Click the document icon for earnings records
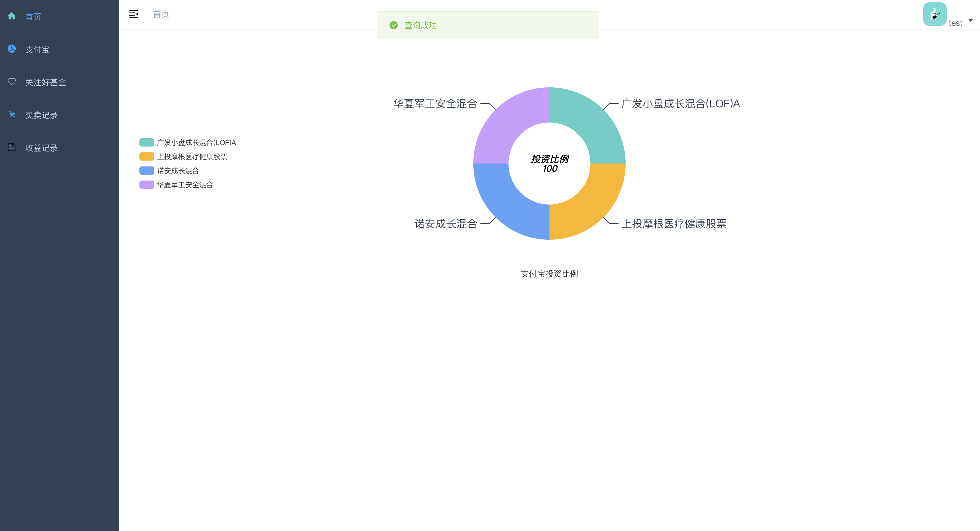 [12, 147]
